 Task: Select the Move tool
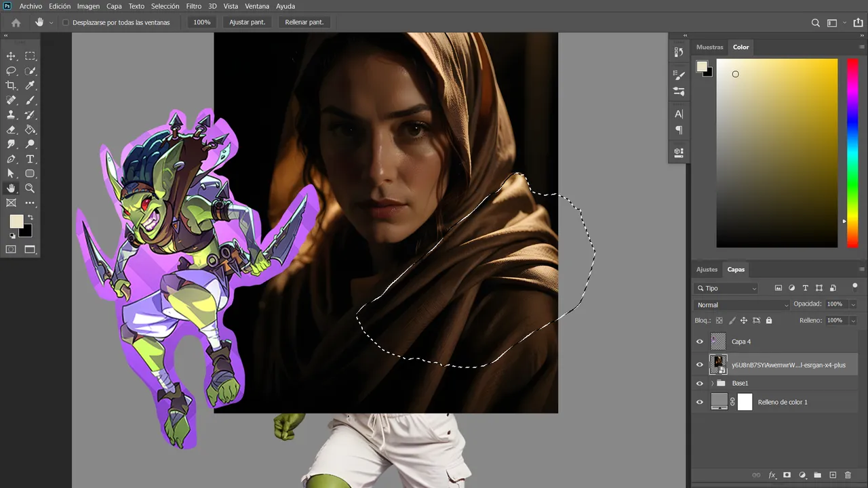coord(11,56)
